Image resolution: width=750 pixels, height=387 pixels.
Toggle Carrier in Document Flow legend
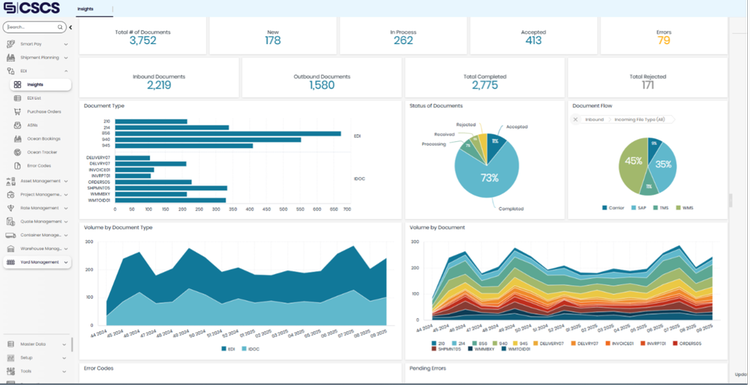point(613,208)
